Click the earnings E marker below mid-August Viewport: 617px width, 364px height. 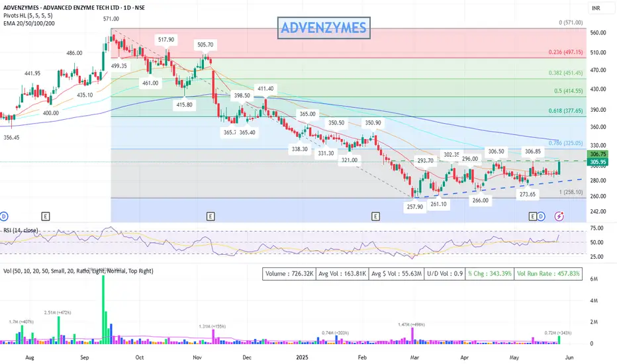coord(46,216)
